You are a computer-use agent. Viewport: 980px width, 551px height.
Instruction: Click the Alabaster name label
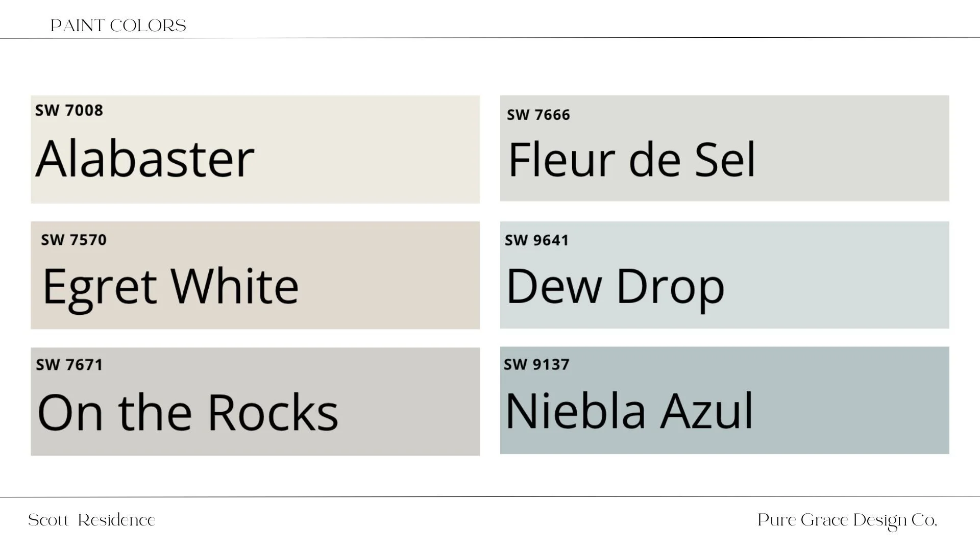pyautogui.click(x=145, y=158)
